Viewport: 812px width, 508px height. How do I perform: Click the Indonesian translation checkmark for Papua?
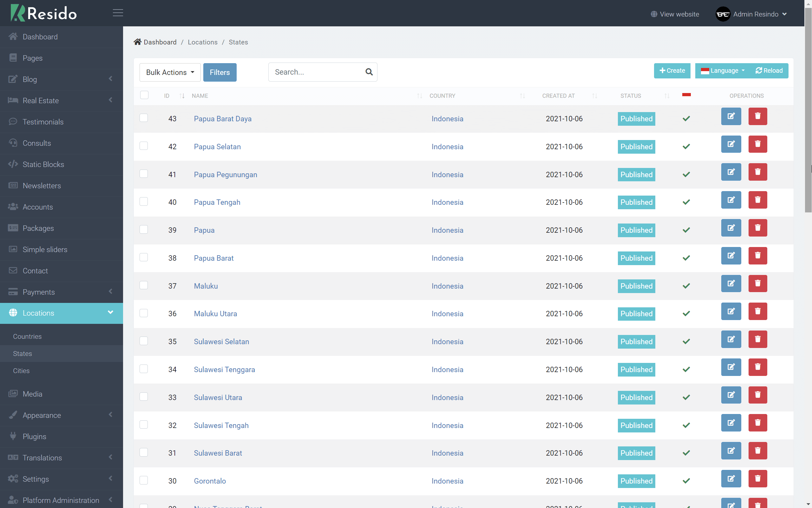point(686,230)
